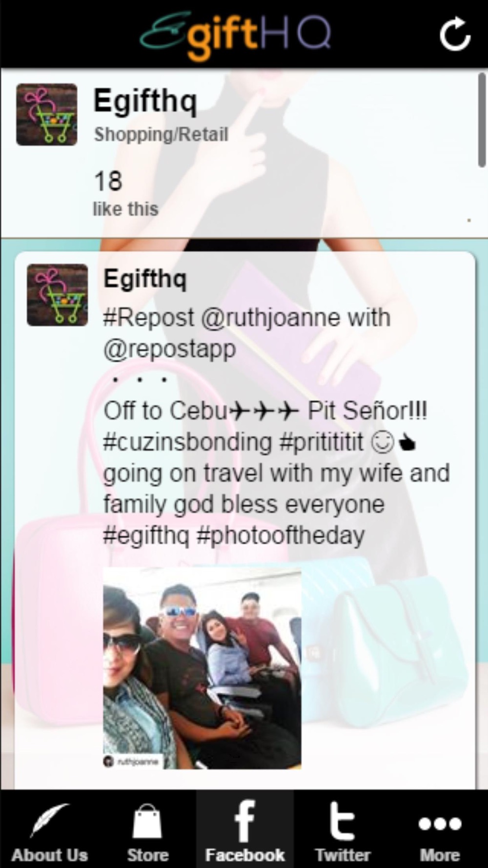
Task: Click the Shopping/Retail category label
Action: (161, 135)
